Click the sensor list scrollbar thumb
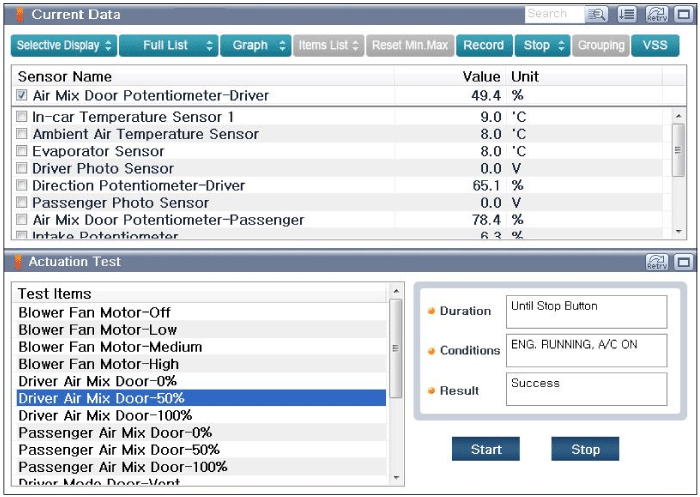This screenshot has height=497, width=700. click(679, 150)
